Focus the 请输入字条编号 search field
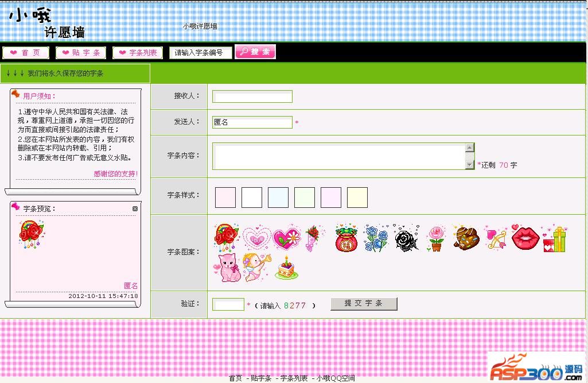 (201, 53)
